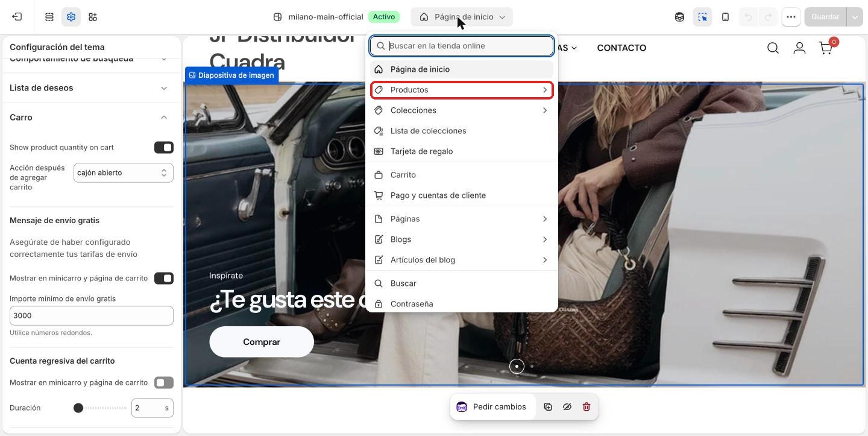
Task: Open Pago y cuentas de cliente
Action: (x=462, y=195)
